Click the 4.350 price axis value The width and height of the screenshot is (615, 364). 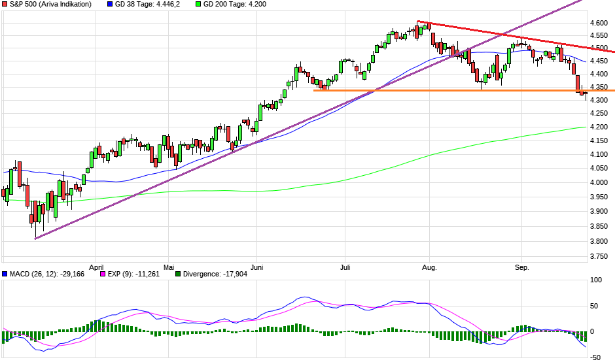(x=599, y=87)
